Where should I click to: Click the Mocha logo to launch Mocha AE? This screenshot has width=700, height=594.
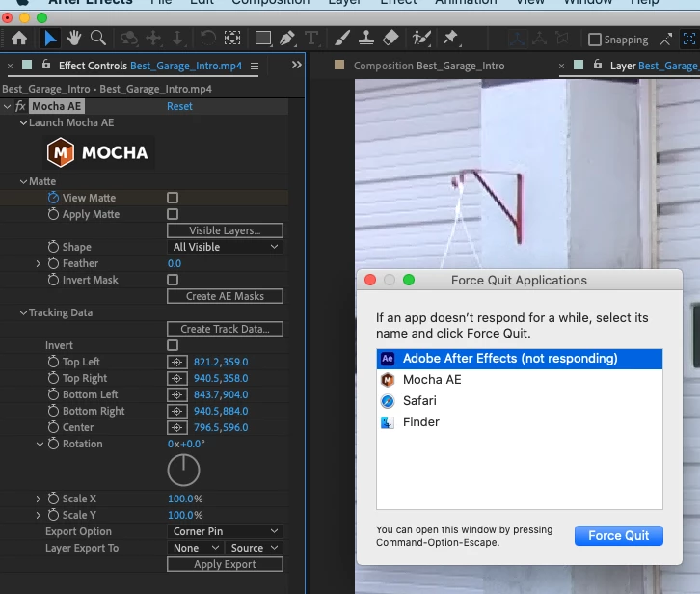coord(100,152)
